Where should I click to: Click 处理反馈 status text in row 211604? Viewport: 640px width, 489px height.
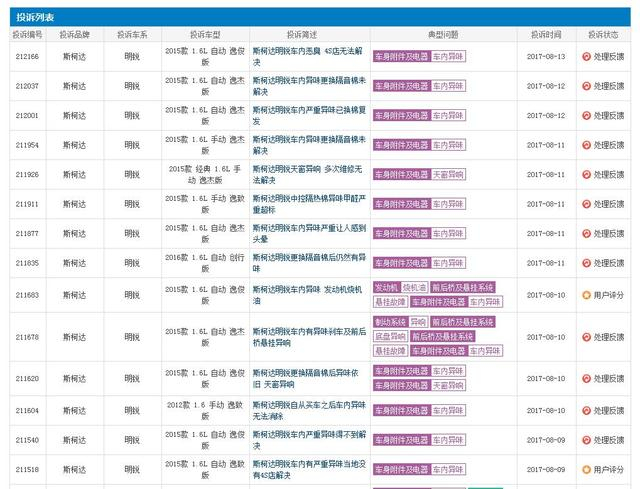pyautogui.click(x=609, y=411)
